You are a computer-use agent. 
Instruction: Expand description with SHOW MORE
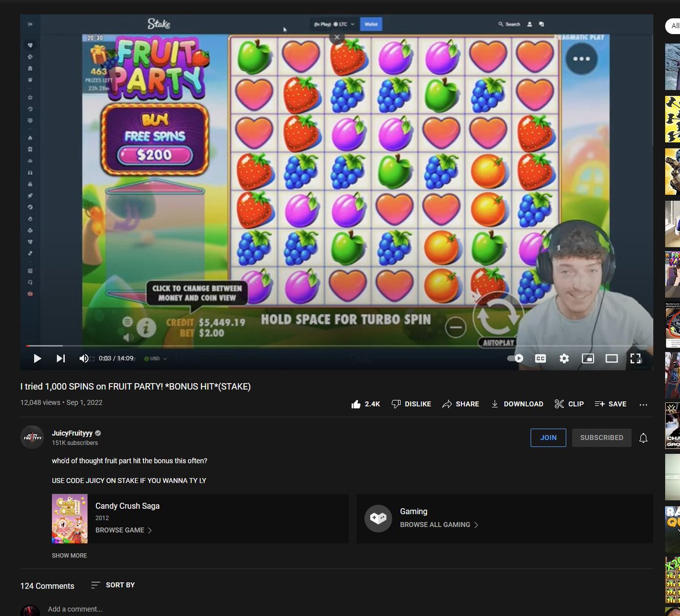pyautogui.click(x=69, y=555)
